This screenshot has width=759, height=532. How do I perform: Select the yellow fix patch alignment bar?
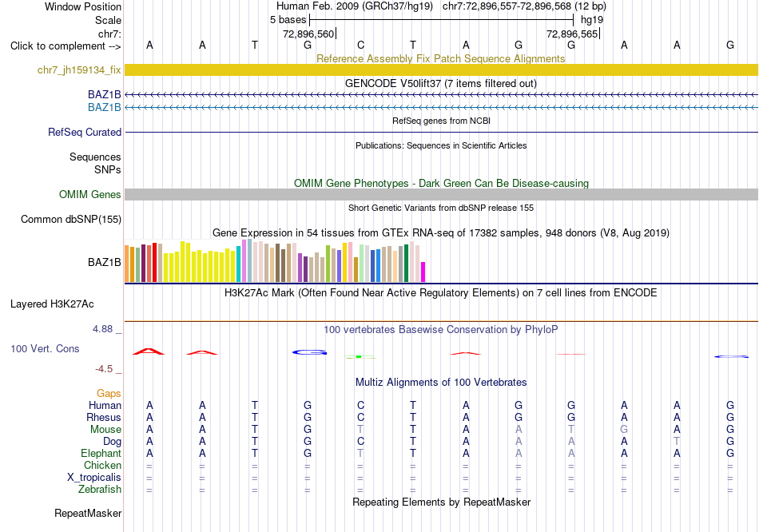tap(441, 69)
